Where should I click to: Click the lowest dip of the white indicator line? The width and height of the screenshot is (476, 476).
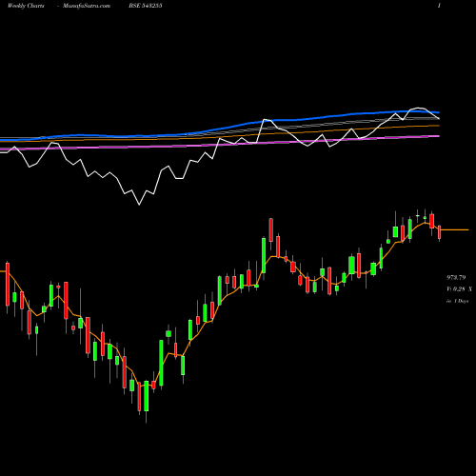point(139,205)
